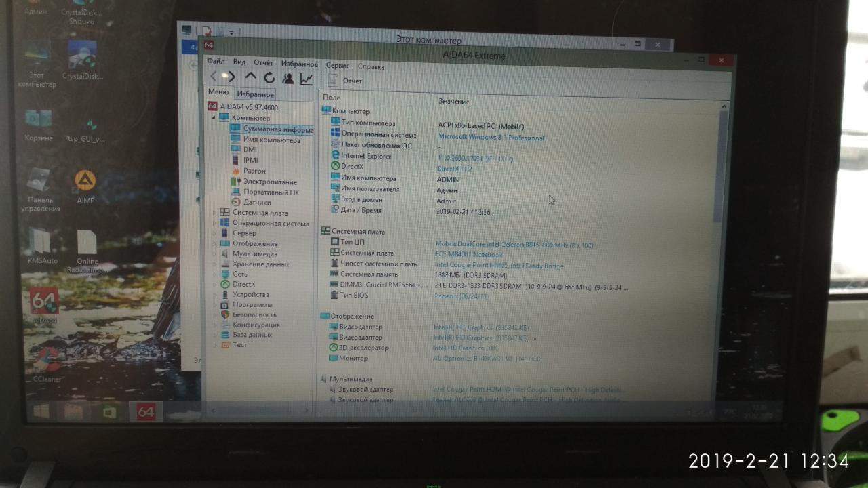Open CrystalDiskInfo desktop shortcut
Viewport: 868px width, 488px height.
[82, 61]
